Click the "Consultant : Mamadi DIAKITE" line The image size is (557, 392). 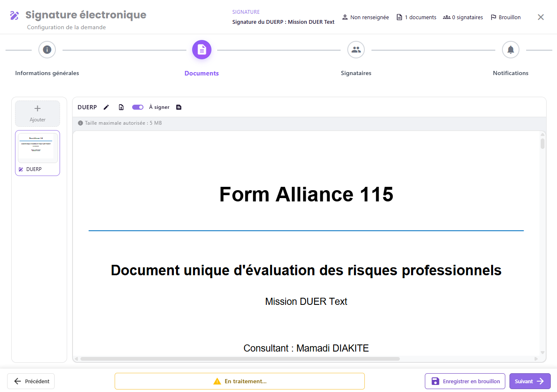click(306, 348)
